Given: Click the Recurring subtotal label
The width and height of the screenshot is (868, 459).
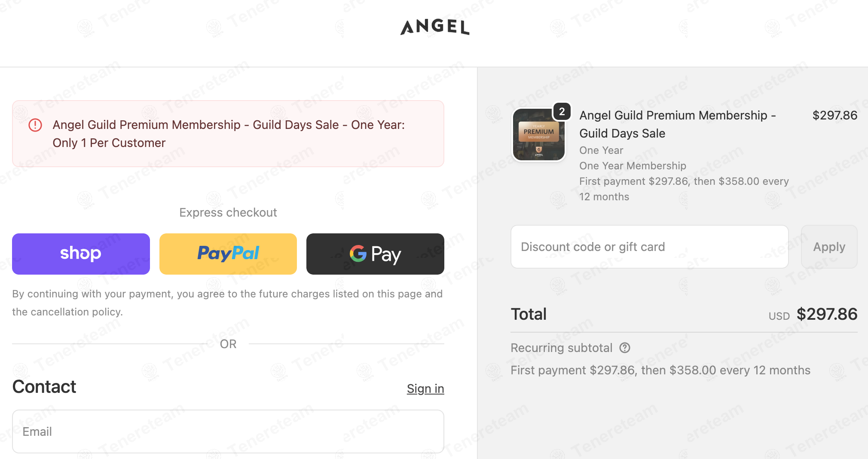Looking at the screenshot, I should (x=561, y=348).
